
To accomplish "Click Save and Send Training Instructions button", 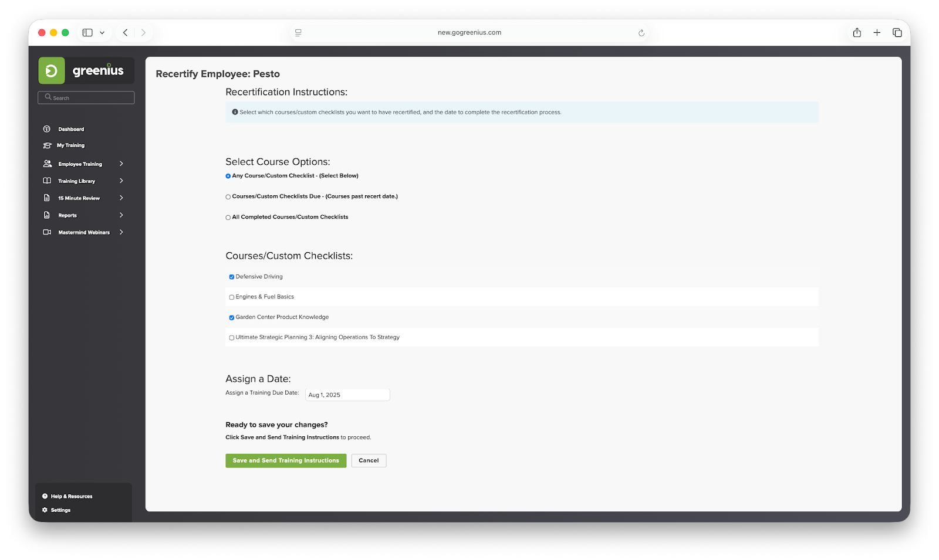I will click(x=286, y=460).
